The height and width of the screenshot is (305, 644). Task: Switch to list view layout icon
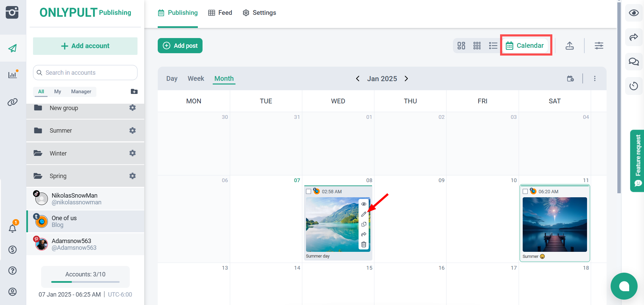[493, 46]
